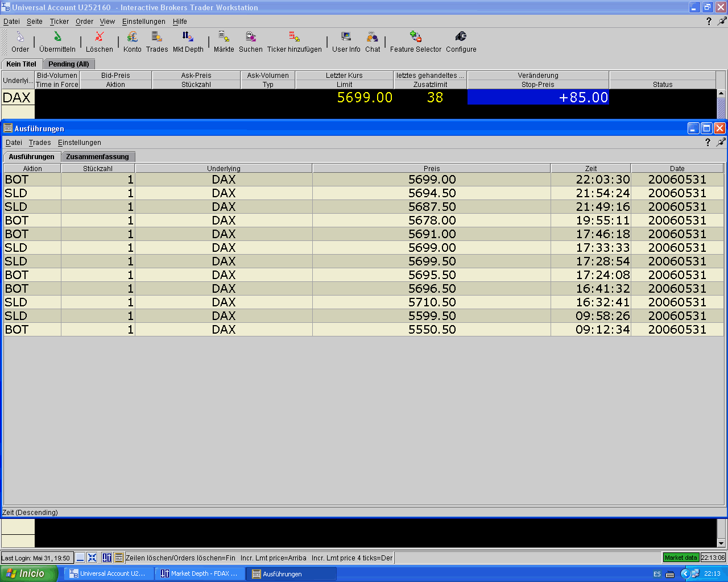Select the execution at time 22:03:30
The image size is (728, 582).
click(x=364, y=180)
